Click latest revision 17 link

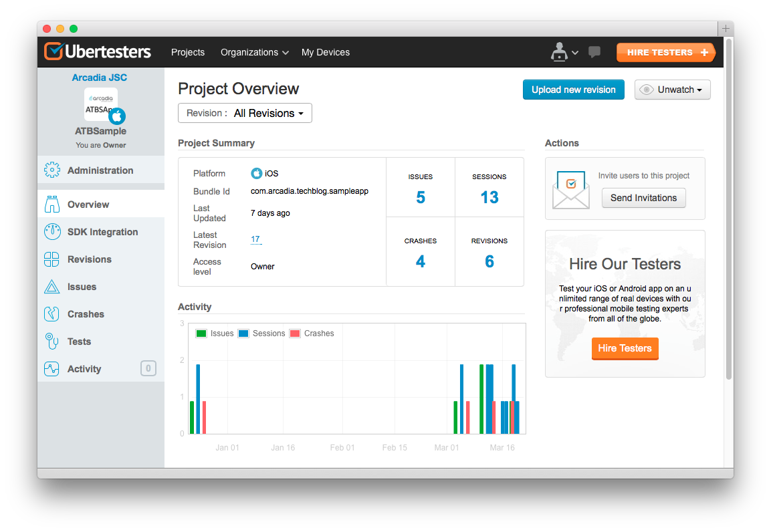pyautogui.click(x=255, y=239)
